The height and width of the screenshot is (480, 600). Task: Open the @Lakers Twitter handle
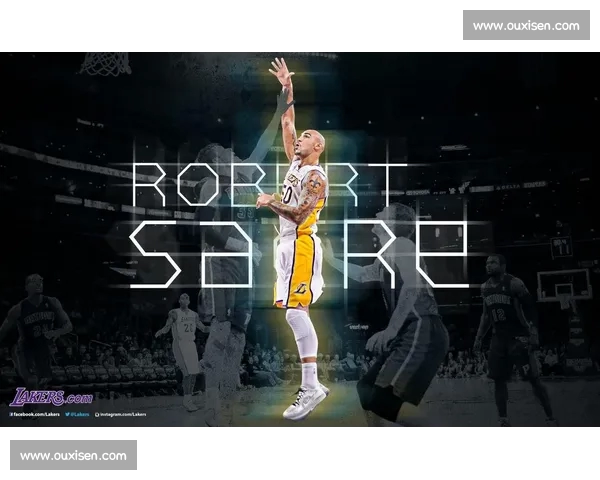80,413
